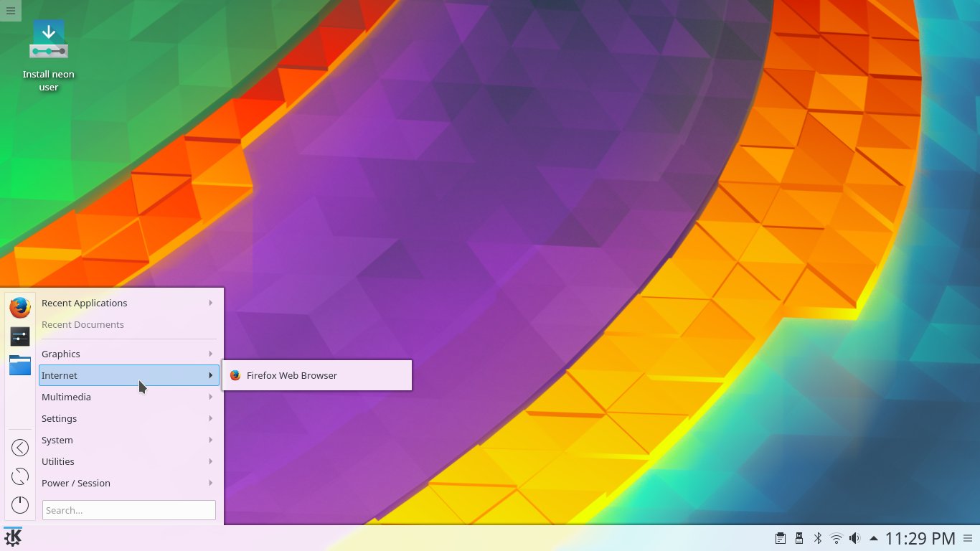Viewport: 980px width, 551px height.
Task: Click the logout back-arrow icon
Action: pos(20,448)
